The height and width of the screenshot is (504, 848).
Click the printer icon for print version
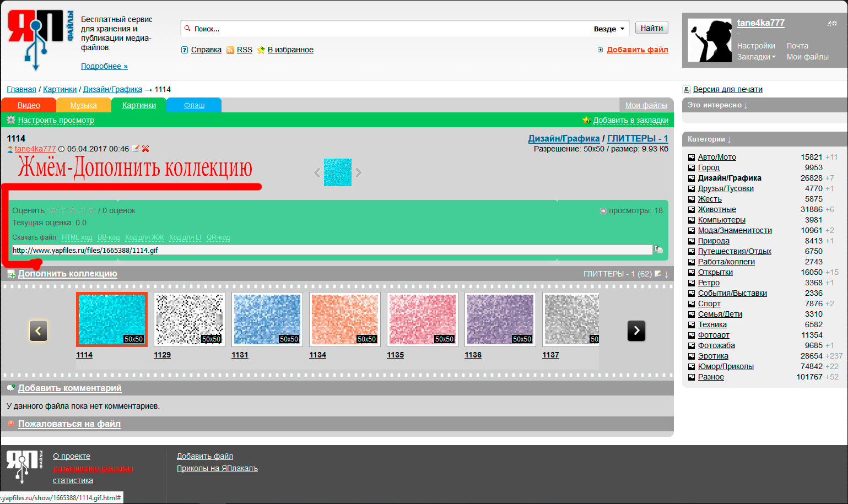(x=687, y=90)
